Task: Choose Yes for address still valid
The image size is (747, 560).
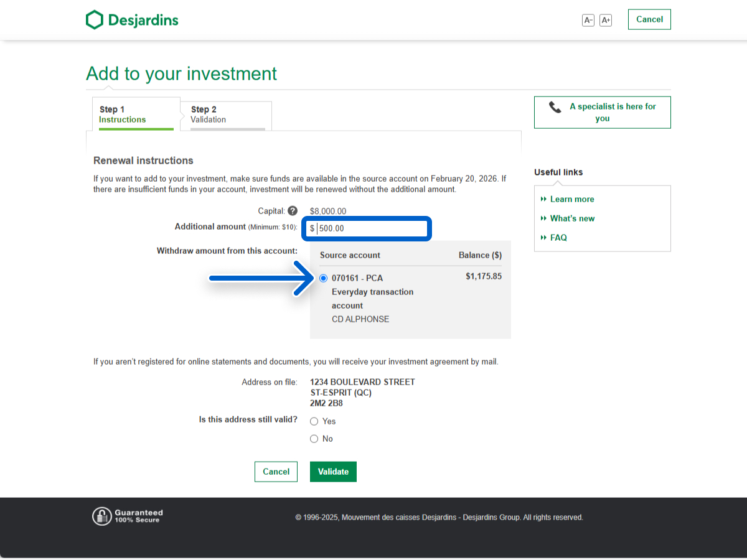Action: pos(314,421)
